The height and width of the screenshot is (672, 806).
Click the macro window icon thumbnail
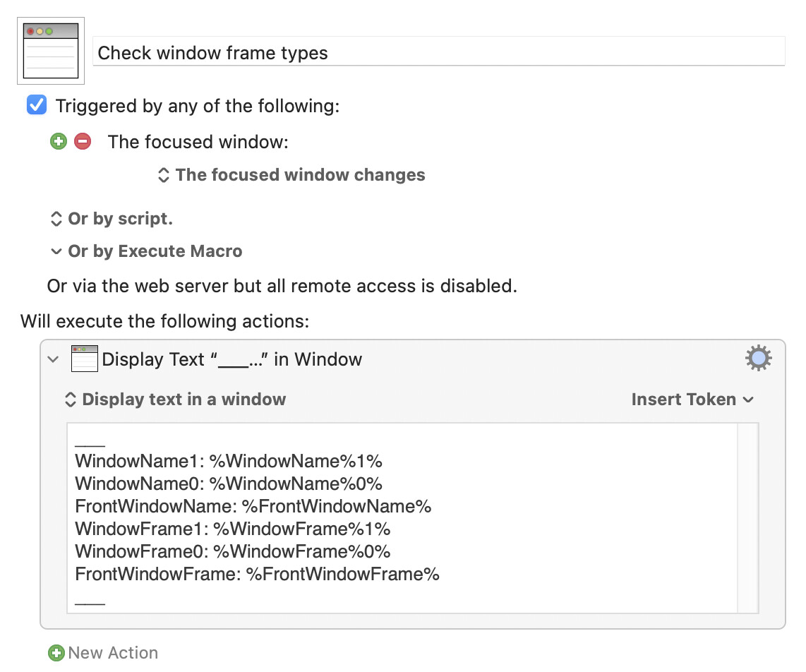pos(51,51)
